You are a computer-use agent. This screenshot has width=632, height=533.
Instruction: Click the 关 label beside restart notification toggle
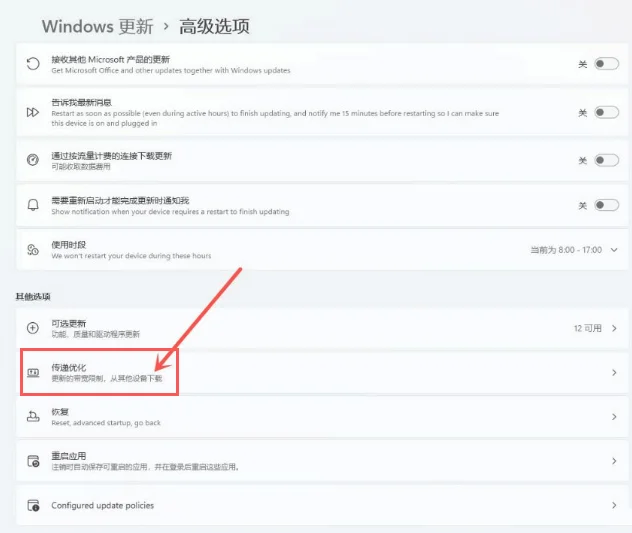[x=583, y=206]
